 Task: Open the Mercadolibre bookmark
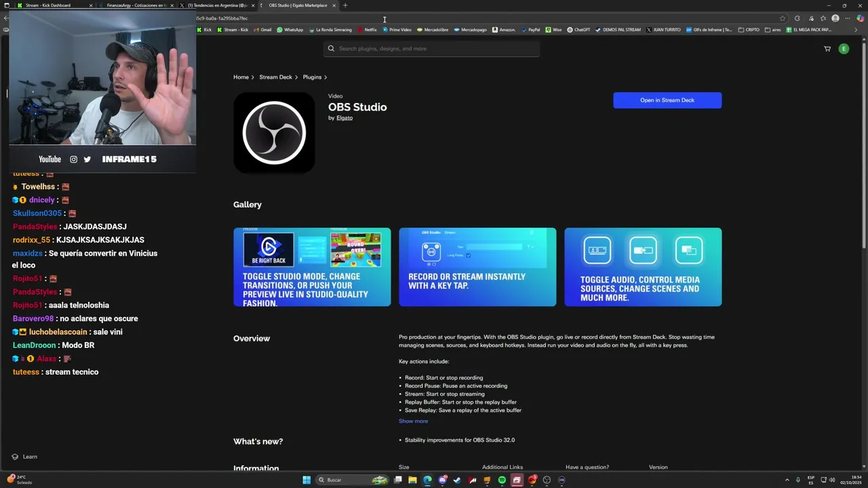[433, 30]
